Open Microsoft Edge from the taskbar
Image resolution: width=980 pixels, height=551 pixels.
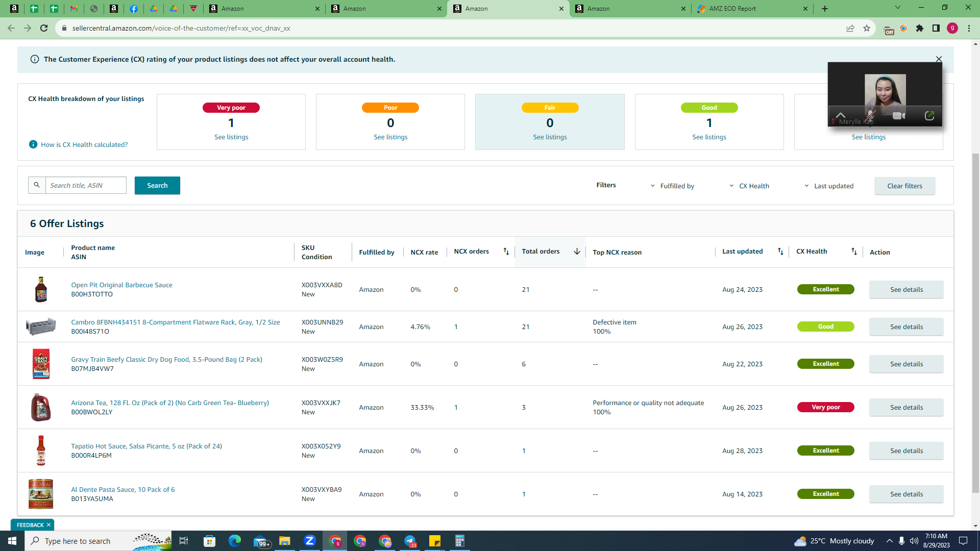coord(234,541)
